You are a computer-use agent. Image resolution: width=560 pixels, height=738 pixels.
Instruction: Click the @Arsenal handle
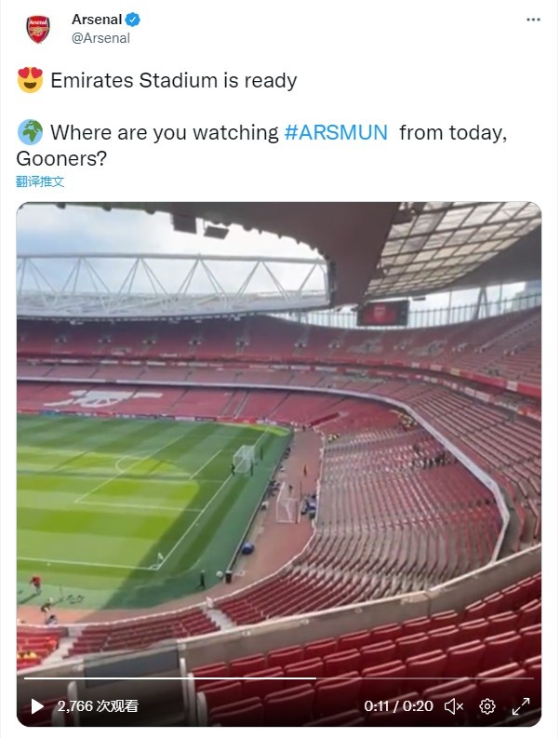click(x=100, y=38)
